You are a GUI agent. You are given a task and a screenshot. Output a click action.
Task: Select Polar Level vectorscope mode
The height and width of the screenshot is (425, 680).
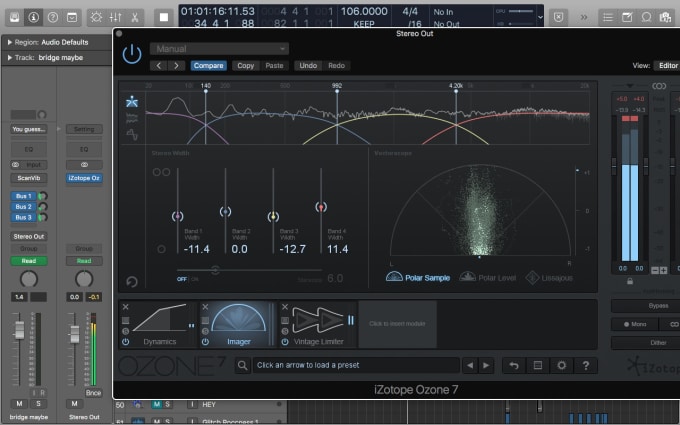click(x=487, y=278)
